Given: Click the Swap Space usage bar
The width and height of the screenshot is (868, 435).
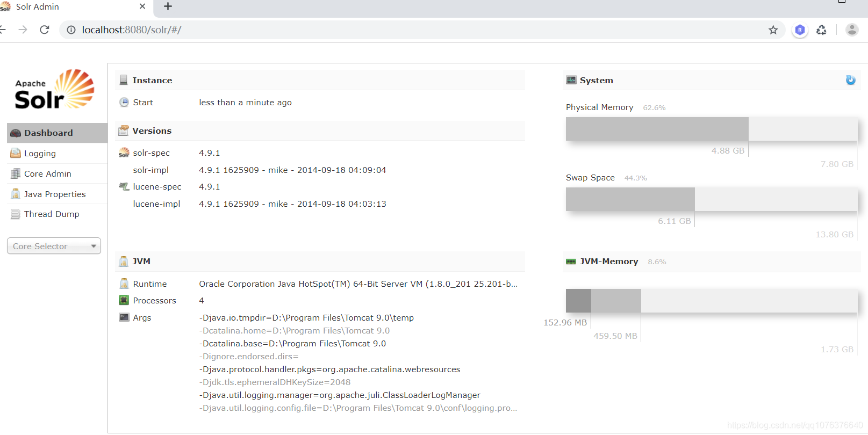Looking at the screenshot, I should coord(712,199).
